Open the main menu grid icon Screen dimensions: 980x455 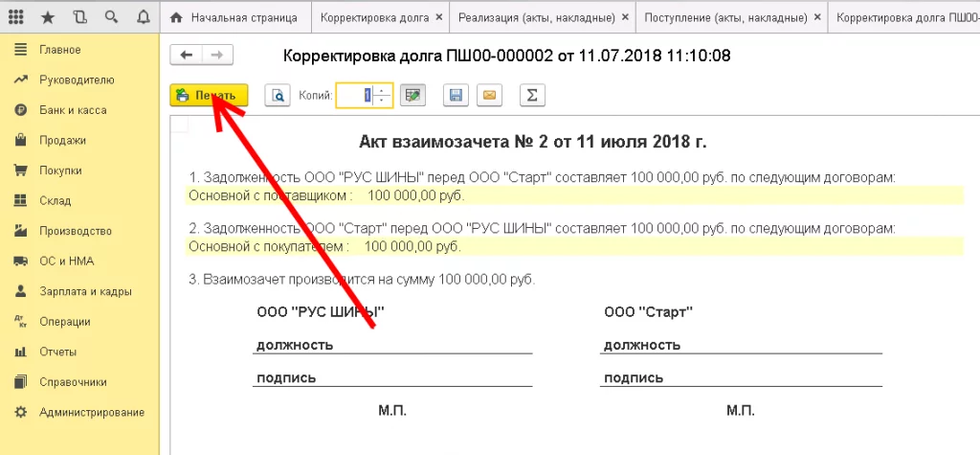click(x=16, y=17)
